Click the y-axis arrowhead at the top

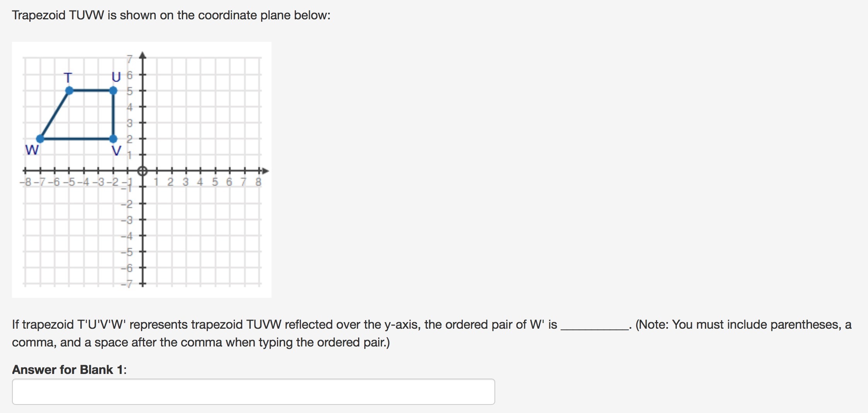click(143, 55)
